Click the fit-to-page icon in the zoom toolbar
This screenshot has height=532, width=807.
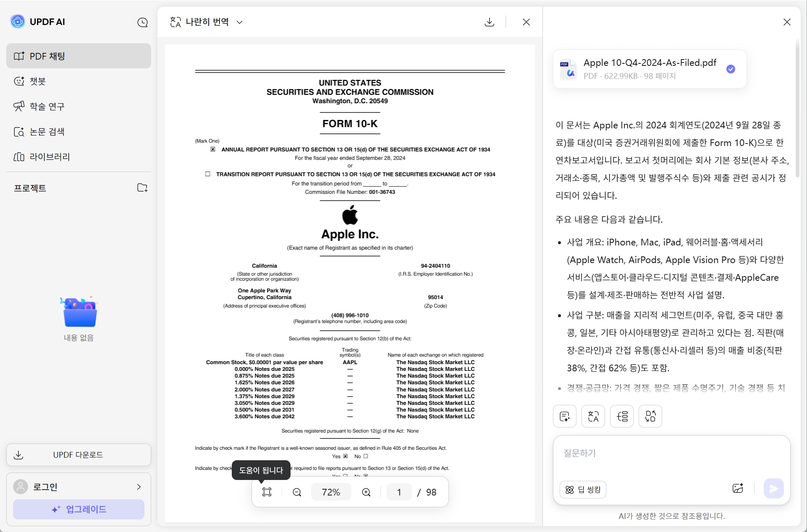tap(267, 492)
